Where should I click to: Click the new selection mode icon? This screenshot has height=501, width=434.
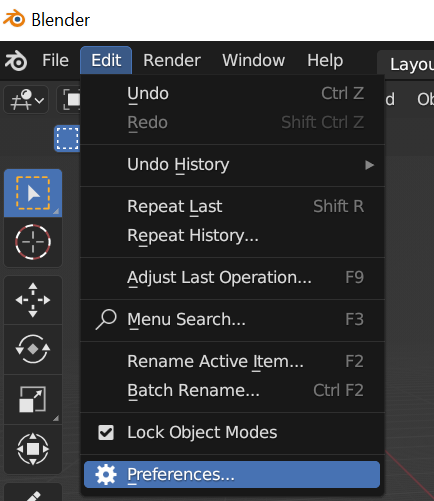68,138
